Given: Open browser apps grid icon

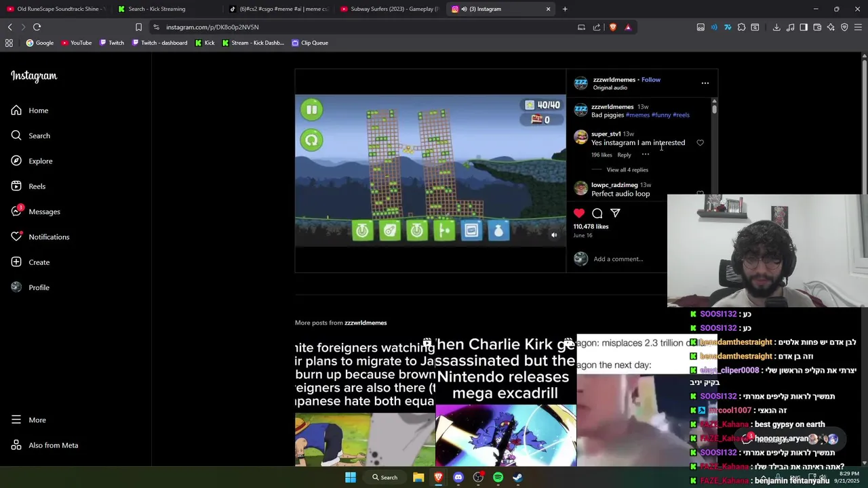Looking at the screenshot, I should coord(9,43).
